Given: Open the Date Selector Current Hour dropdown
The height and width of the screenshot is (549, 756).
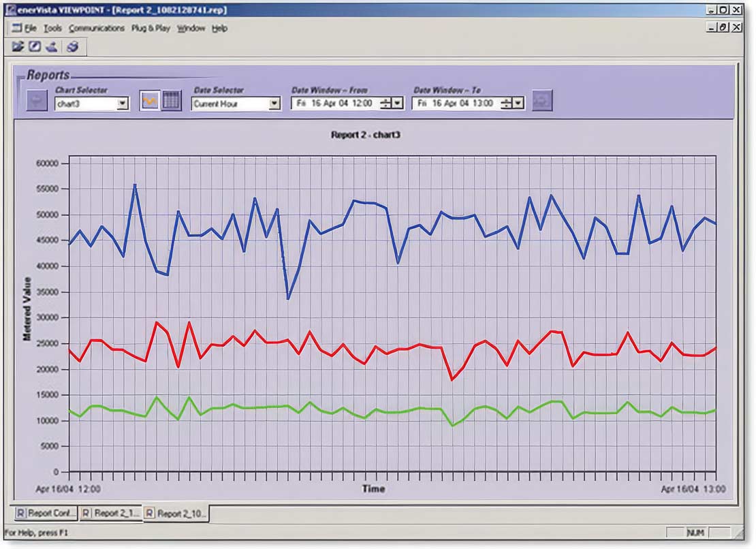Looking at the screenshot, I should point(274,104).
